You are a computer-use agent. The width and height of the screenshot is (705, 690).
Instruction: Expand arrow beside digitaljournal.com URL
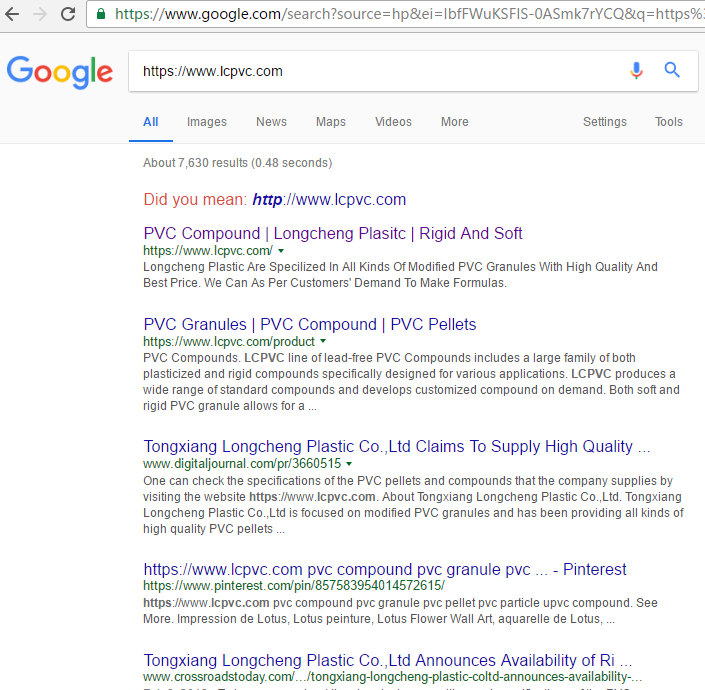click(x=349, y=464)
